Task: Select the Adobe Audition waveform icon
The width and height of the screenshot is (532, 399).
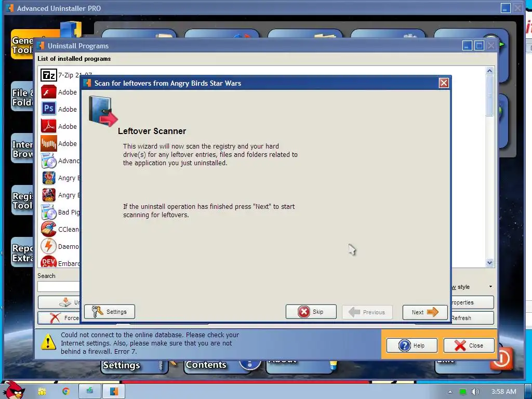Action: 48,143
